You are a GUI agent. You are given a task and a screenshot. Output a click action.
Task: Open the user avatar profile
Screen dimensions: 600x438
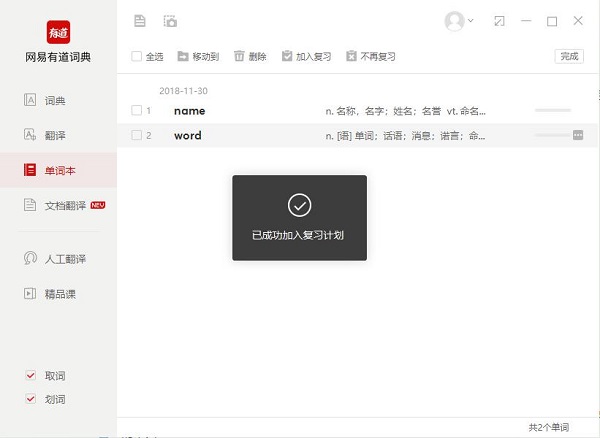[455, 21]
